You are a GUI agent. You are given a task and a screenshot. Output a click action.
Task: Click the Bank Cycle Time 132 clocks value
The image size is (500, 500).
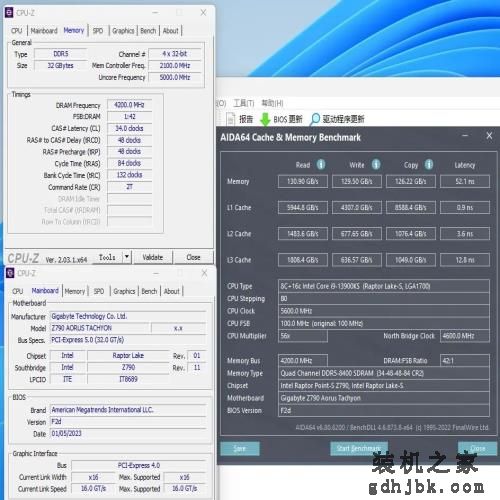[129, 175]
